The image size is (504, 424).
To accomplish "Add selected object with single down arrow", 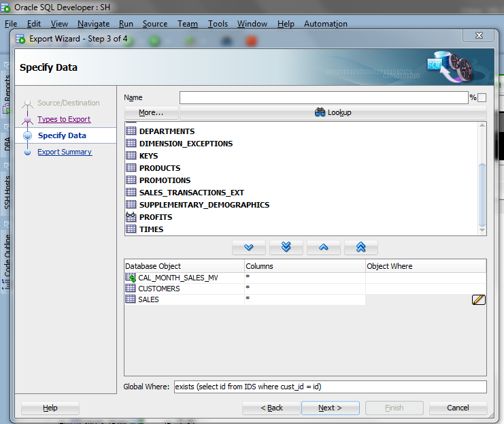I will pyautogui.click(x=249, y=247).
